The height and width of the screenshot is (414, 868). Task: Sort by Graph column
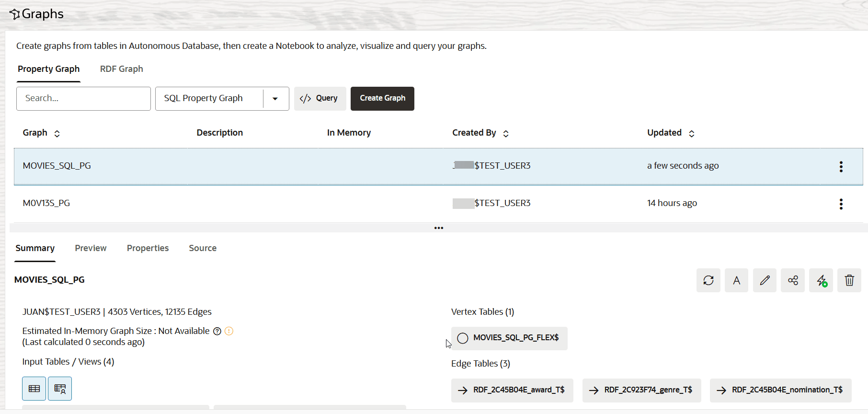tap(57, 134)
